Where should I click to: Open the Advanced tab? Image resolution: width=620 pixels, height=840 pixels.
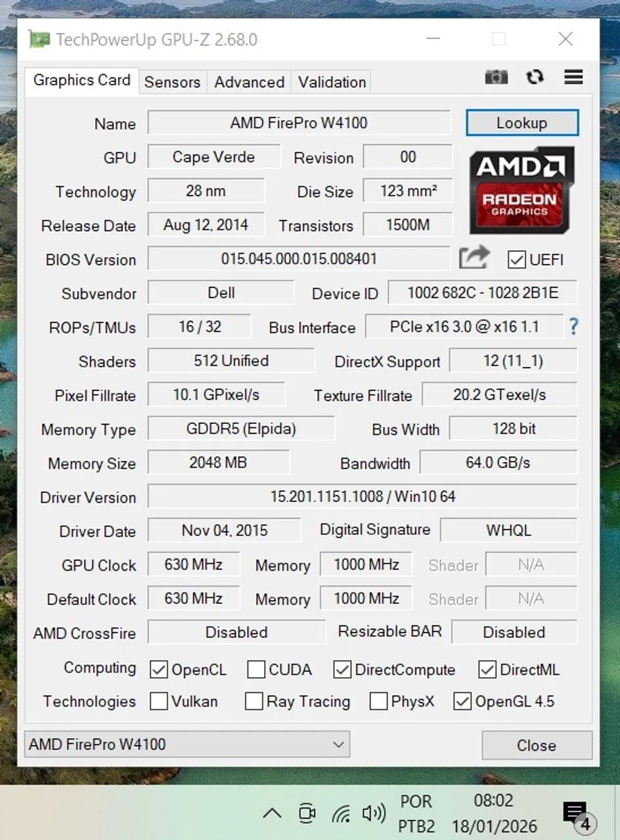[248, 82]
